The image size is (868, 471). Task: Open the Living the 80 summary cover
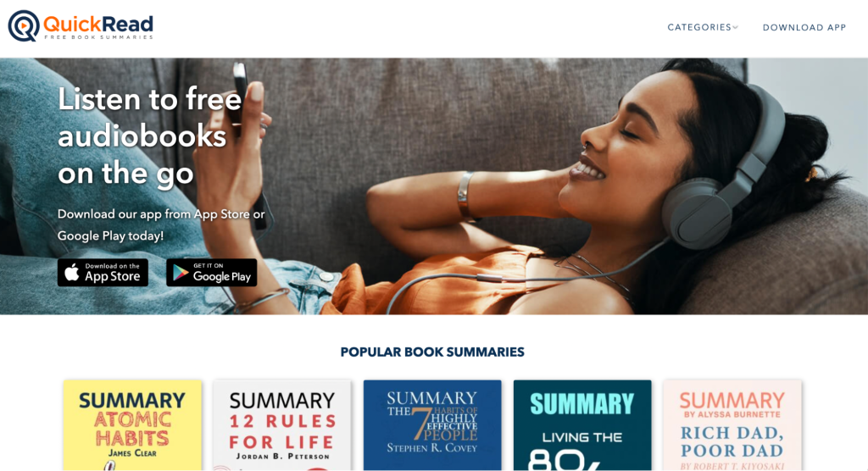tap(582, 425)
